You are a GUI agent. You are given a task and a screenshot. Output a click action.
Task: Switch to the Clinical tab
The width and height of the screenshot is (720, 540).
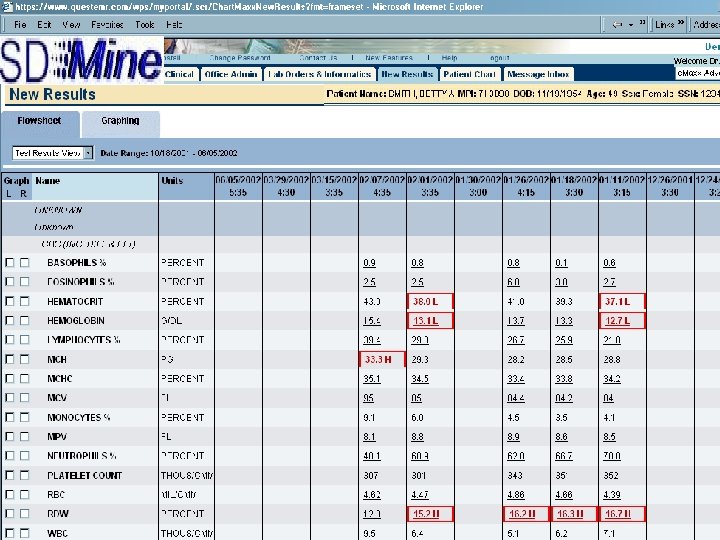tap(180, 74)
